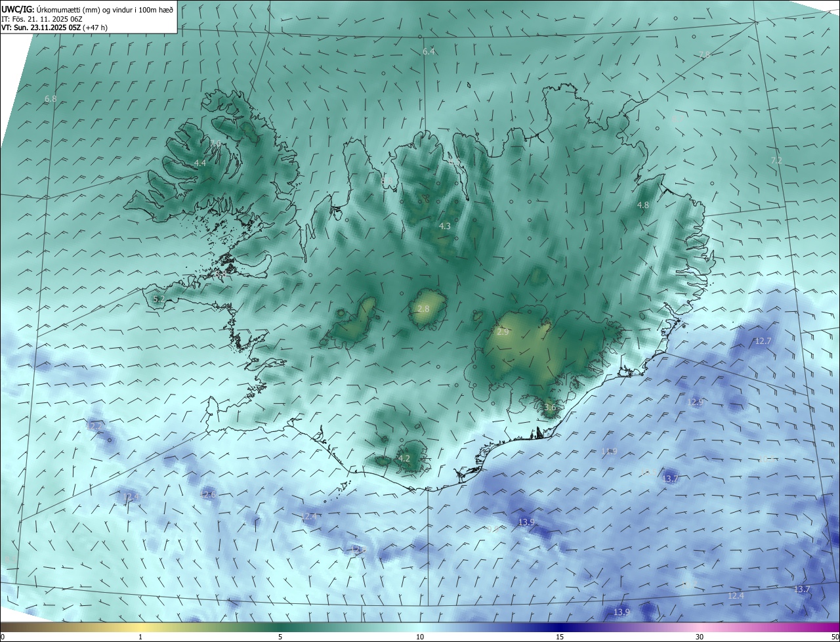
Task: Click the 12.9 value label
Action: [695, 402]
